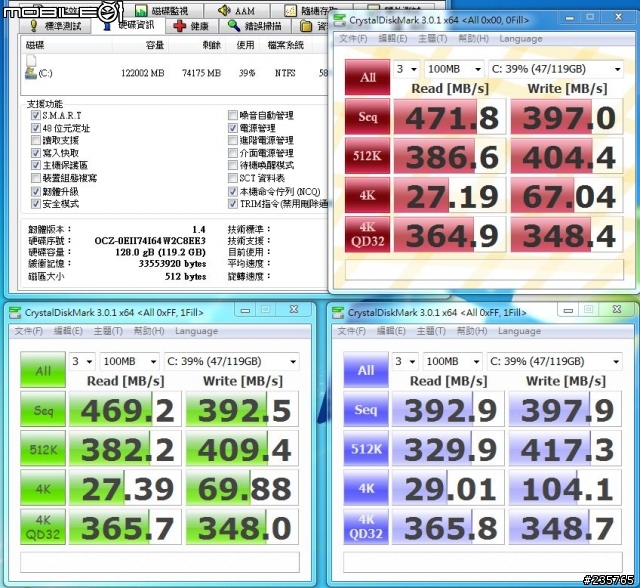This screenshot has width=640, height=588.
Task: Toggle the 主機保護區 checkbox
Action: pyautogui.click(x=36, y=165)
